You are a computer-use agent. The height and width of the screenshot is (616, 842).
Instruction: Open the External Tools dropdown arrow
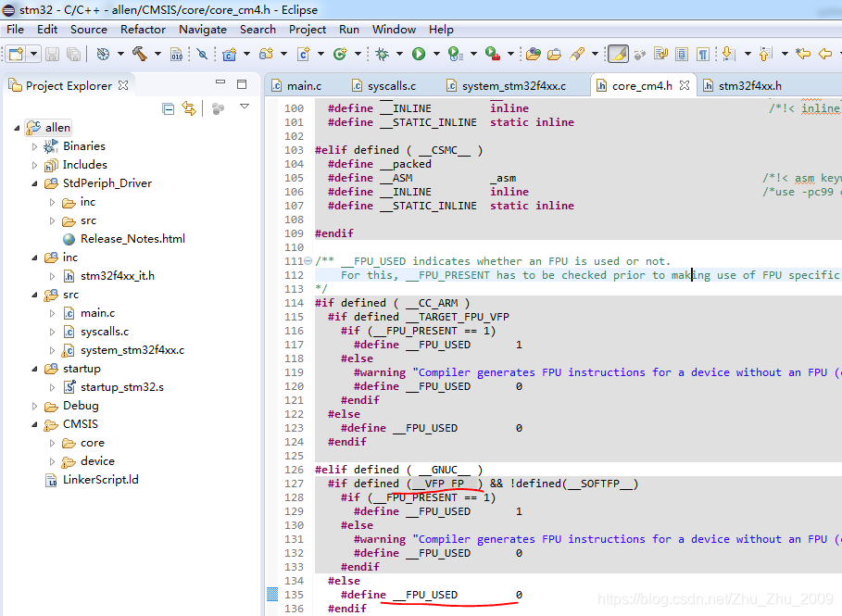tap(510, 54)
